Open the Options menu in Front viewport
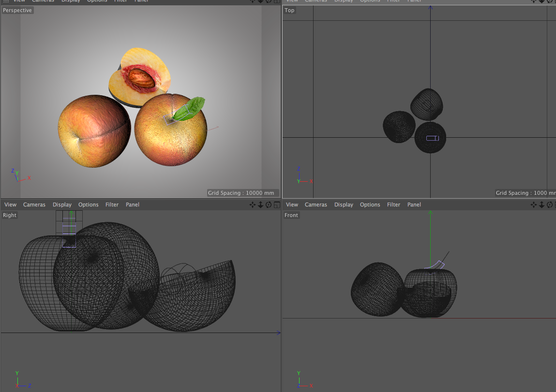This screenshot has width=556, height=392. tap(370, 205)
